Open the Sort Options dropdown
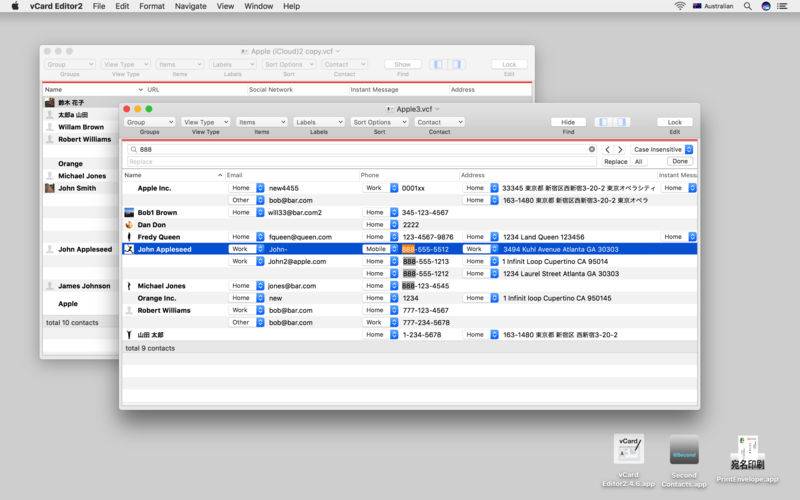 379,122
